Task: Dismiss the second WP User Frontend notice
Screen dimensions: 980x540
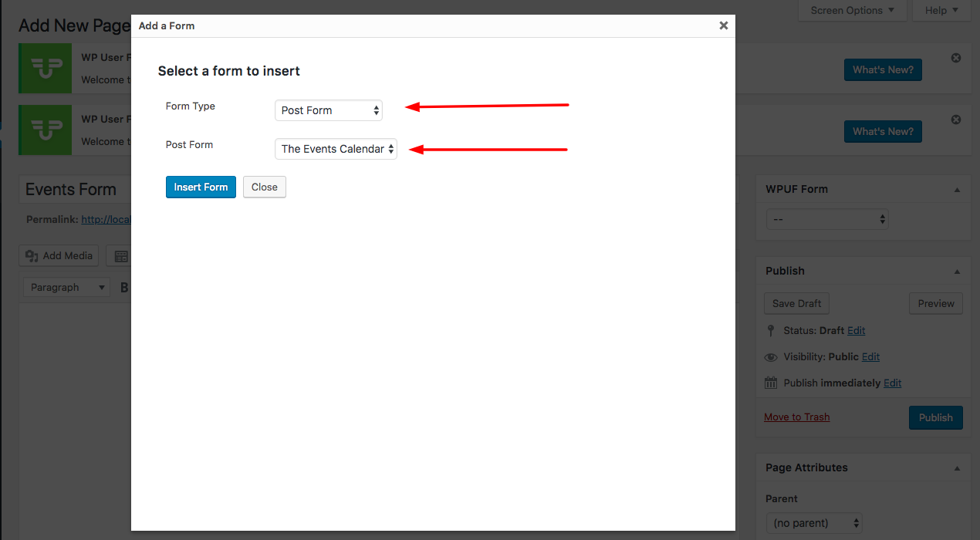Action: 956,120
